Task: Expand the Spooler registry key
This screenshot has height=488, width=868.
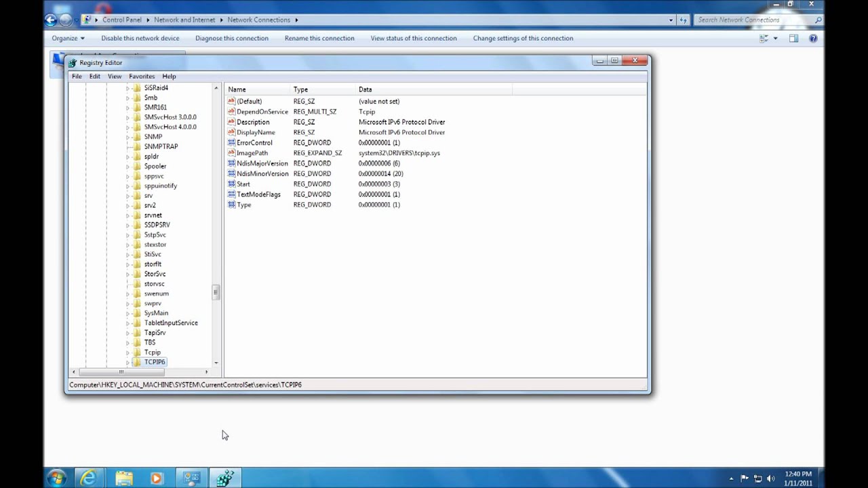Action: pos(127,166)
